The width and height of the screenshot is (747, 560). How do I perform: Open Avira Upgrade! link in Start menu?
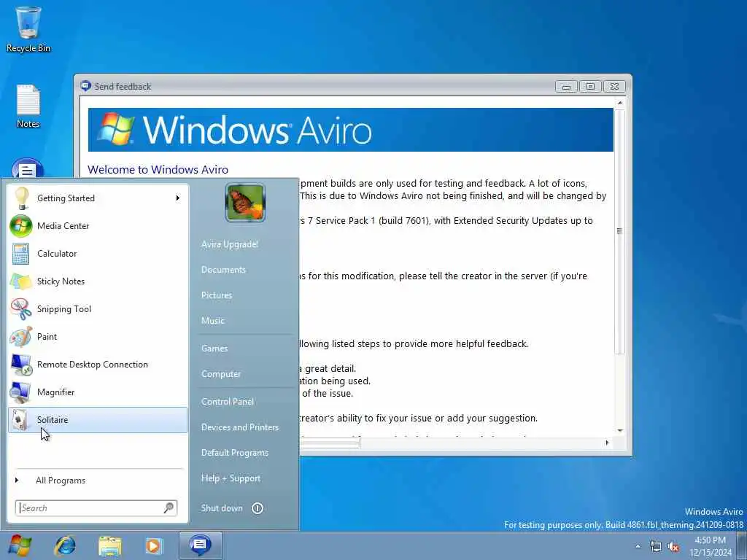coord(230,244)
